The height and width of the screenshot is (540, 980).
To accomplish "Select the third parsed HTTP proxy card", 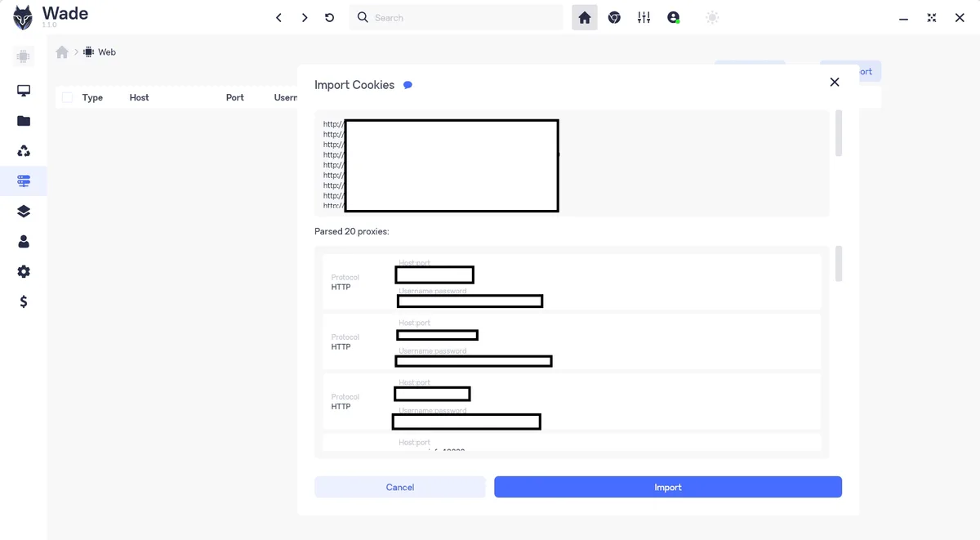I will [x=572, y=401].
